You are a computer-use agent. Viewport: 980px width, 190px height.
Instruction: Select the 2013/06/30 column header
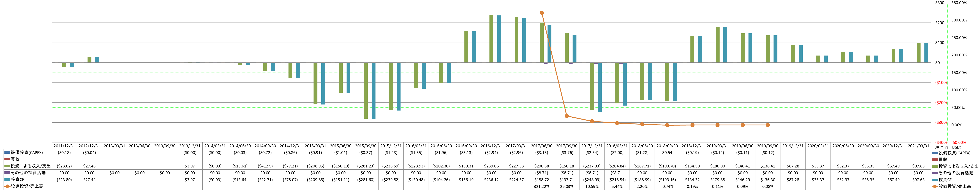[140, 146]
